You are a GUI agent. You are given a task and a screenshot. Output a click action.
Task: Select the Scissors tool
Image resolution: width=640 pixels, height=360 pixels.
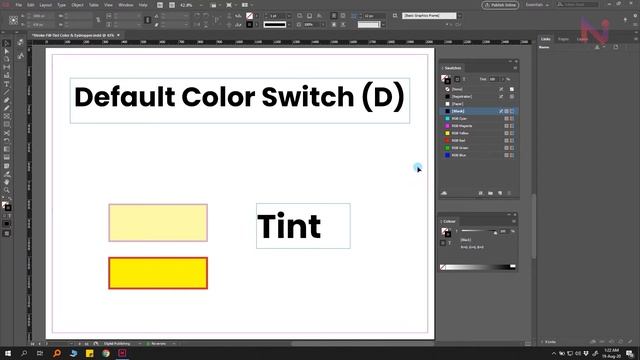pos(7,133)
